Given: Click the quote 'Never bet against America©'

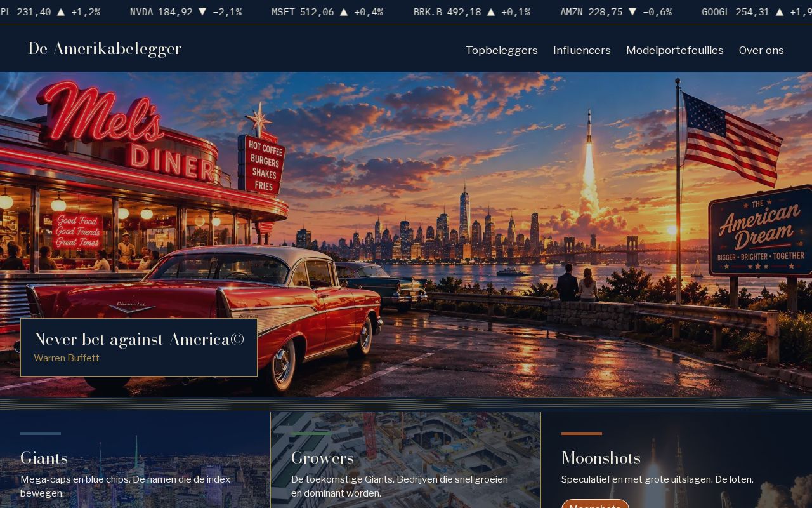Looking at the screenshot, I should (x=139, y=340).
